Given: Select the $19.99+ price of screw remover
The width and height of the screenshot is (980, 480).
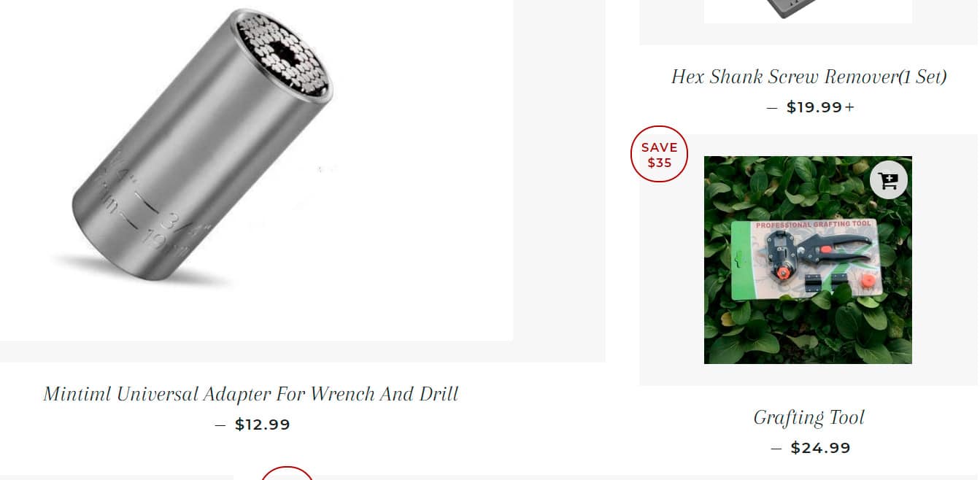Looking at the screenshot, I should pos(820,107).
